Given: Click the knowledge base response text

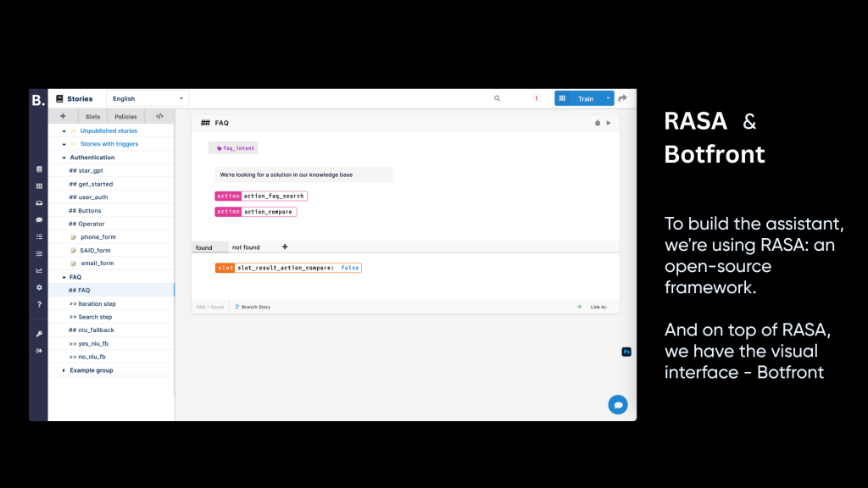Looking at the screenshot, I should [303, 175].
